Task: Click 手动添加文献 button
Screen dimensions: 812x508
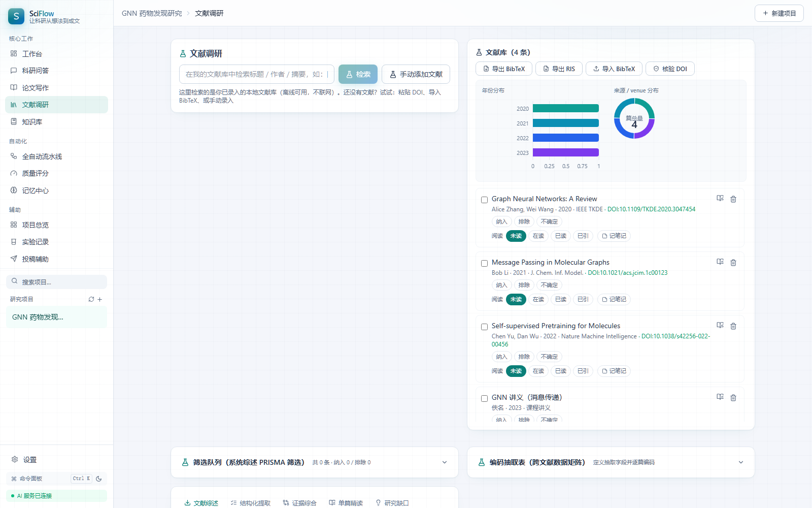Action: tap(416, 74)
